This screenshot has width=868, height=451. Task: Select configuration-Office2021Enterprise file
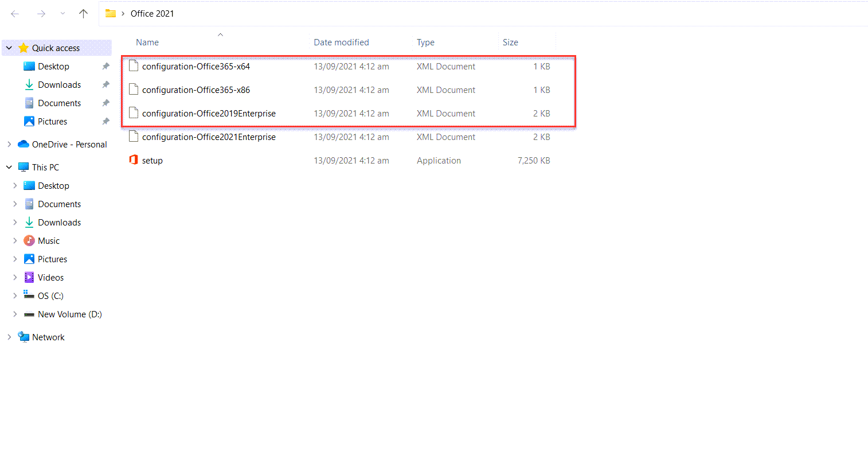[209, 137]
